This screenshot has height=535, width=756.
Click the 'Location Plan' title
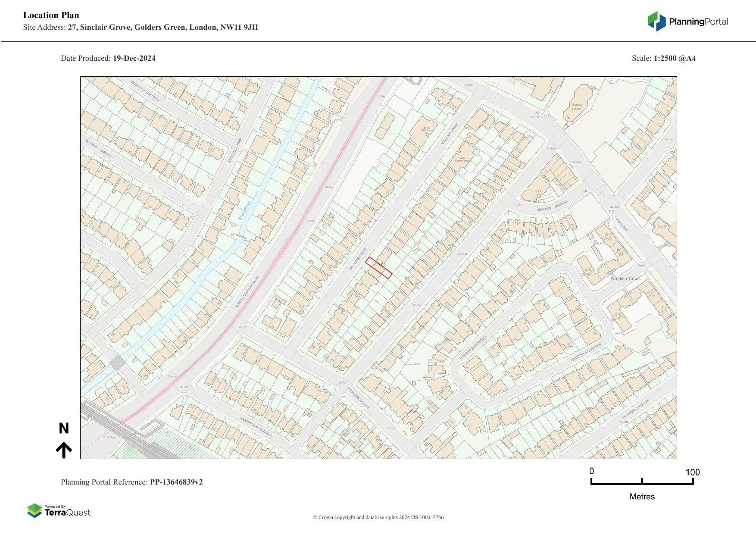coord(51,15)
